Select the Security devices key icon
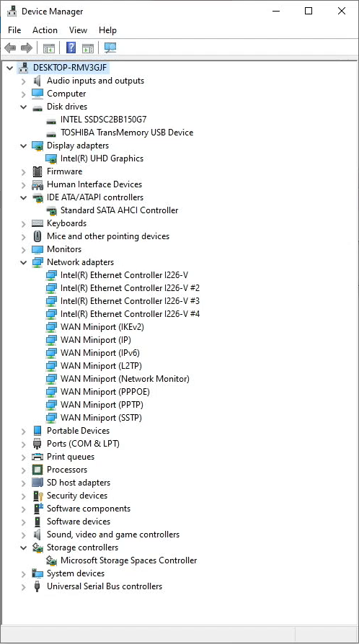Image resolution: width=359 pixels, height=644 pixels. coord(37,496)
